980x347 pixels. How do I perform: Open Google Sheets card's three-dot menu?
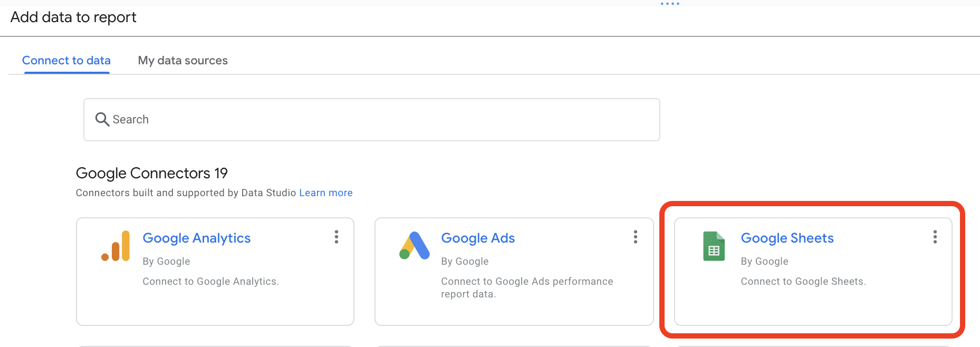pyautogui.click(x=935, y=237)
